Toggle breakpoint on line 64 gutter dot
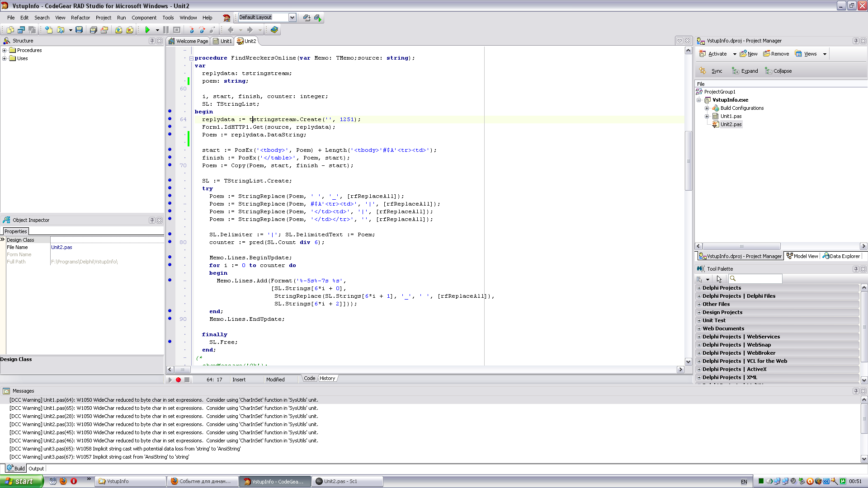The height and width of the screenshot is (488, 868). [x=170, y=119]
